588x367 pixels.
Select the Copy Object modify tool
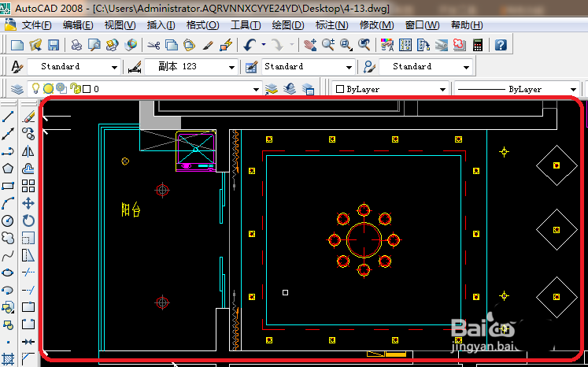tap(28, 134)
